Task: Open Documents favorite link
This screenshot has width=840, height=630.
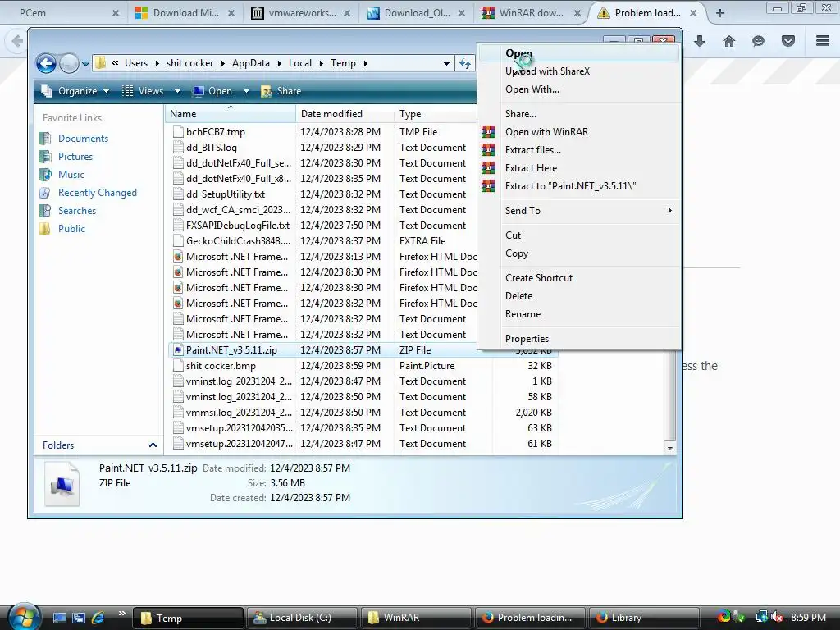Action: click(x=83, y=138)
